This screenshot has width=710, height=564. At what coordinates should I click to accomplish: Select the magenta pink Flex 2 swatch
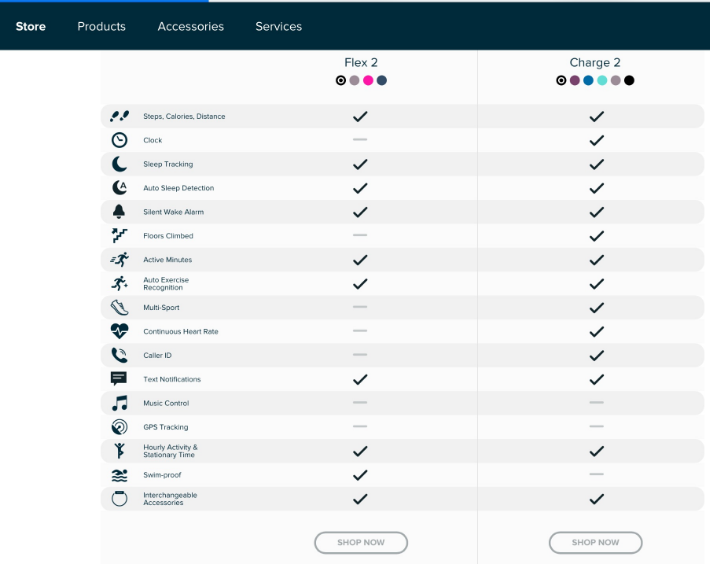(368, 81)
